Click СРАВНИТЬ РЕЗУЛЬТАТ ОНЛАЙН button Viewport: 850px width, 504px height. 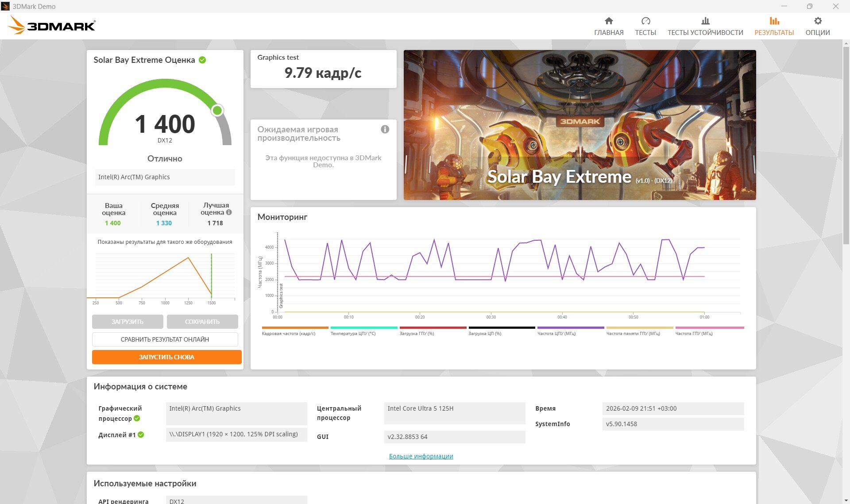165,339
